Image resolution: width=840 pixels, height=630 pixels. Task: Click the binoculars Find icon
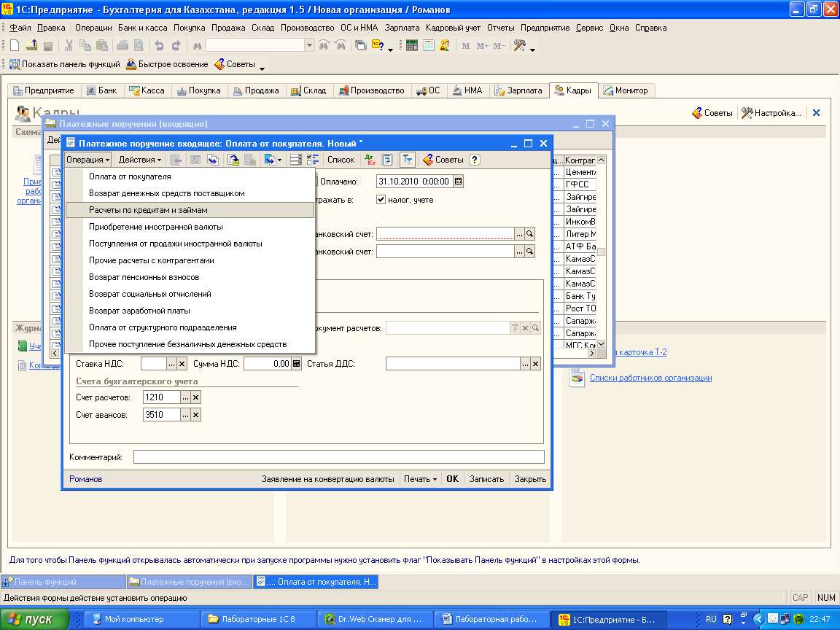(197, 46)
